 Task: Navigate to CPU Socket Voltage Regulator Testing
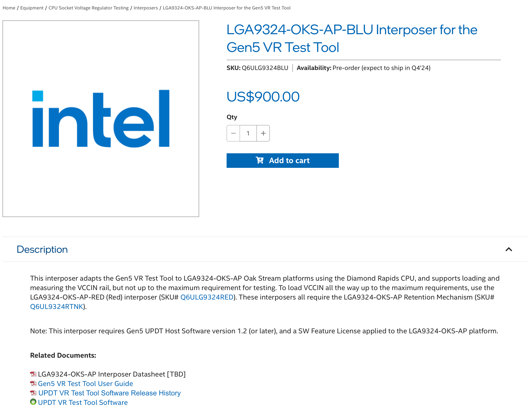[88, 8]
